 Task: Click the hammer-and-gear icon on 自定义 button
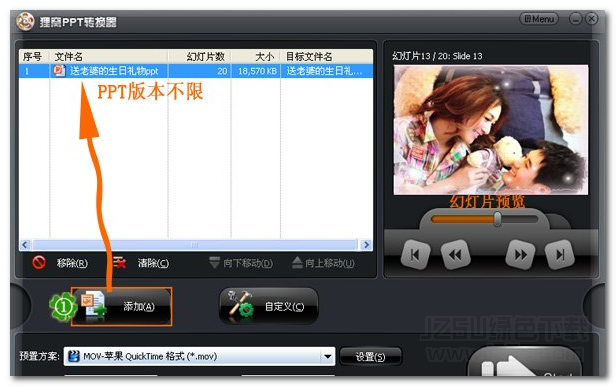click(240, 304)
